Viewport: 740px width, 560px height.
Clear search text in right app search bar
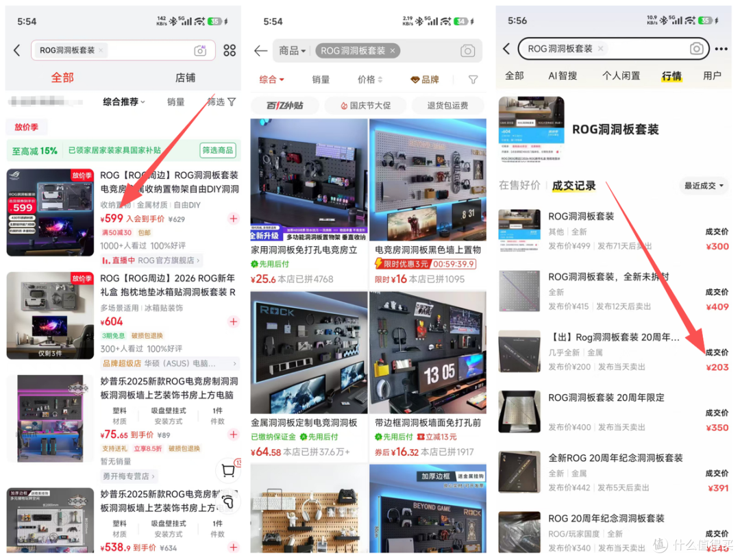(x=600, y=49)
